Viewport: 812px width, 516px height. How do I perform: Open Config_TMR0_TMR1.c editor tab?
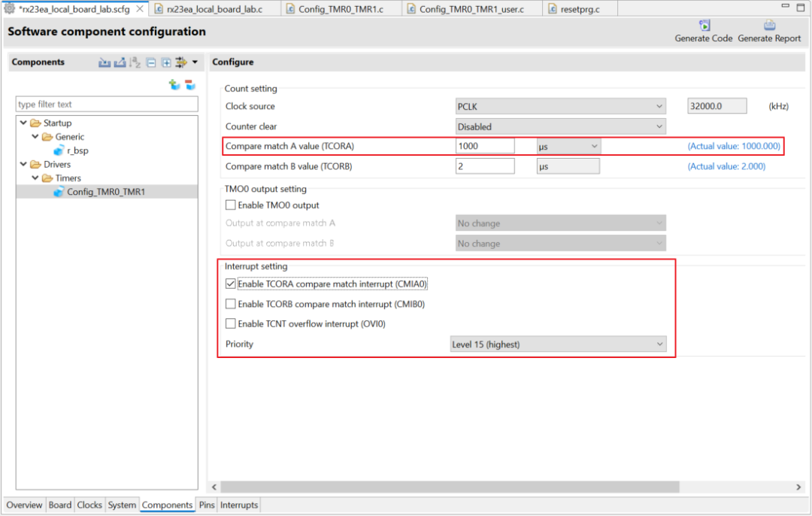tap(341, 9)
